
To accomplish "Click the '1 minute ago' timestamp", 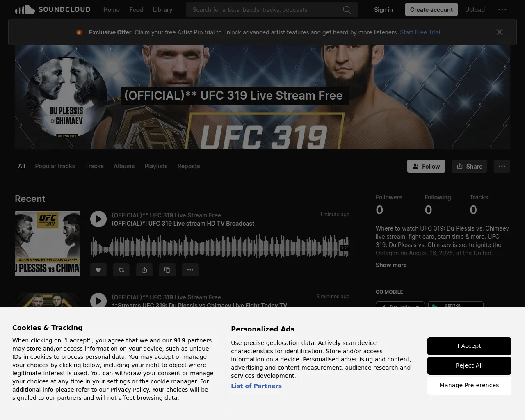I will click(x=335, y=215).
